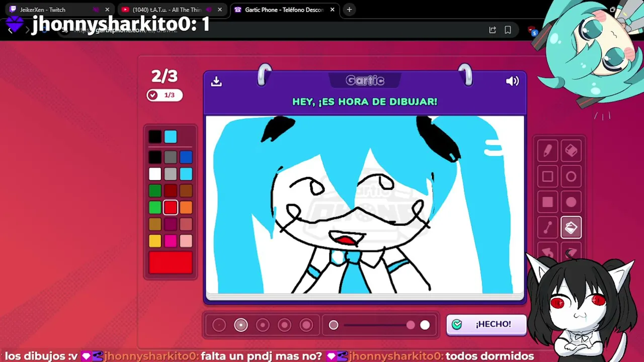Screen dimensions: 644x362
Task: Bookmark this page with the bookmark icon
Action: click(x=508, y=30)
